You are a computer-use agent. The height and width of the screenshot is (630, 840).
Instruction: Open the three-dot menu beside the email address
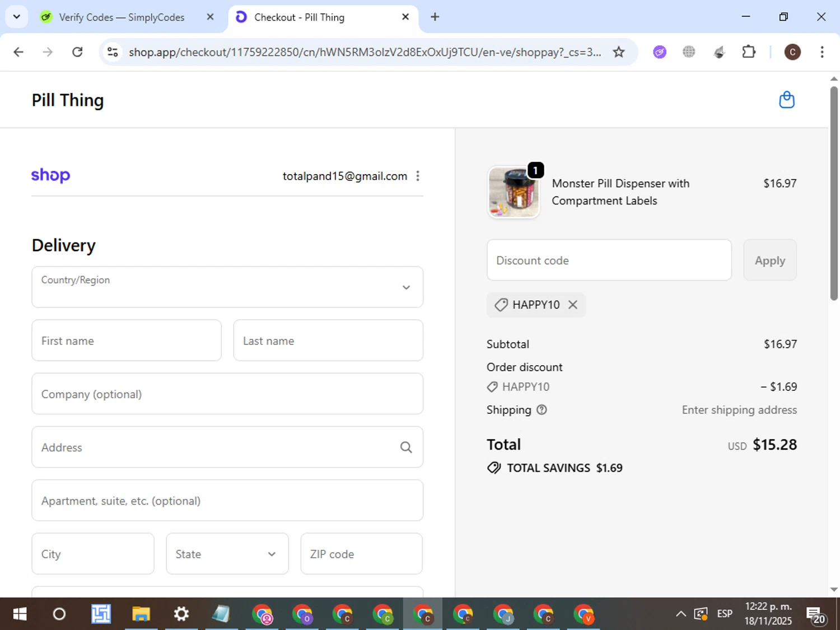point(418,176)
